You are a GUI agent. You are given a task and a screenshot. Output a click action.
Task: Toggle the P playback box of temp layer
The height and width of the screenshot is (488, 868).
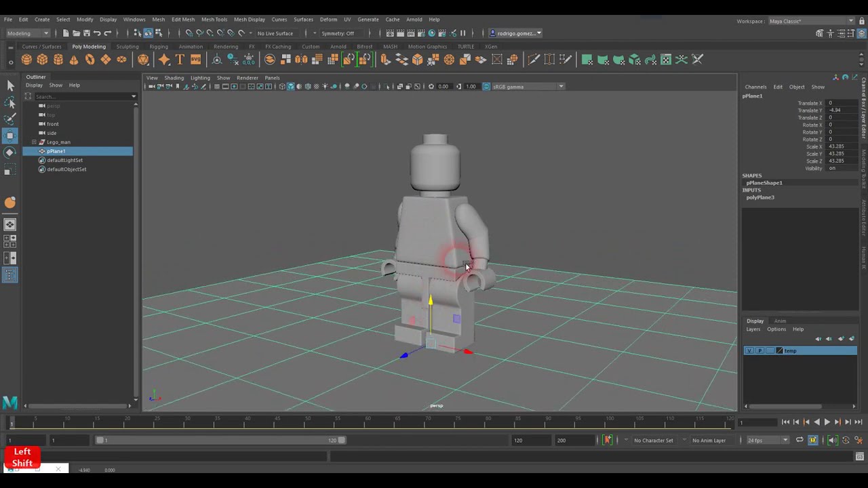click(759, 350)
